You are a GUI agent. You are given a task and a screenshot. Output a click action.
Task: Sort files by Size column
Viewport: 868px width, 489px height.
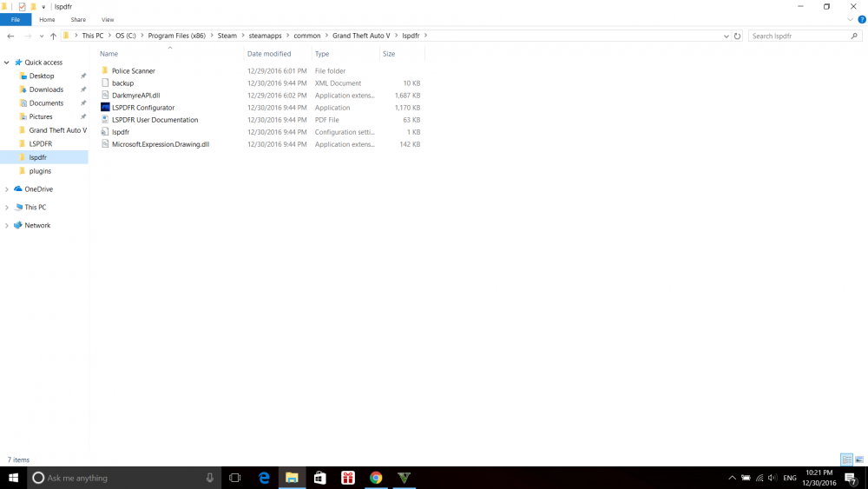coord(389,54)
